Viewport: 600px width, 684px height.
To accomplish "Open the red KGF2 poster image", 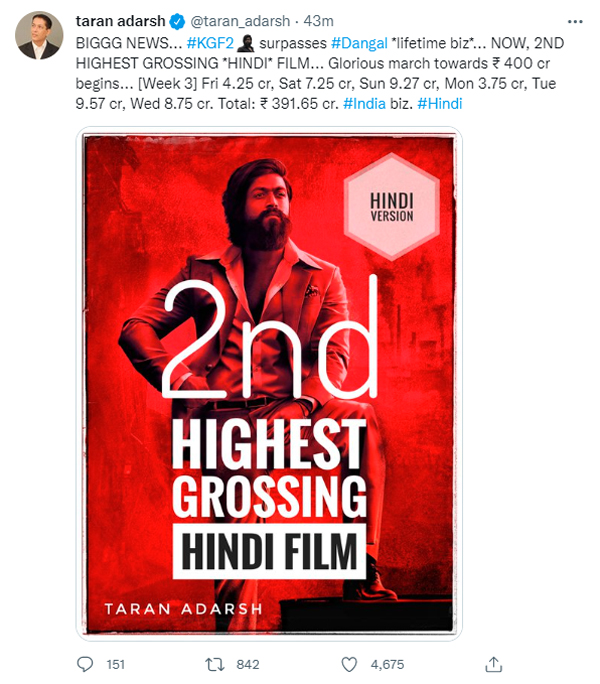I will [269, 384].
